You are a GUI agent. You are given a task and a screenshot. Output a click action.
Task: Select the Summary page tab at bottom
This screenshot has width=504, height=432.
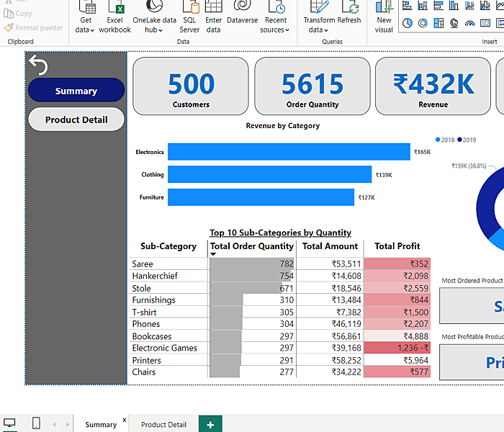(x=100, y=424)
